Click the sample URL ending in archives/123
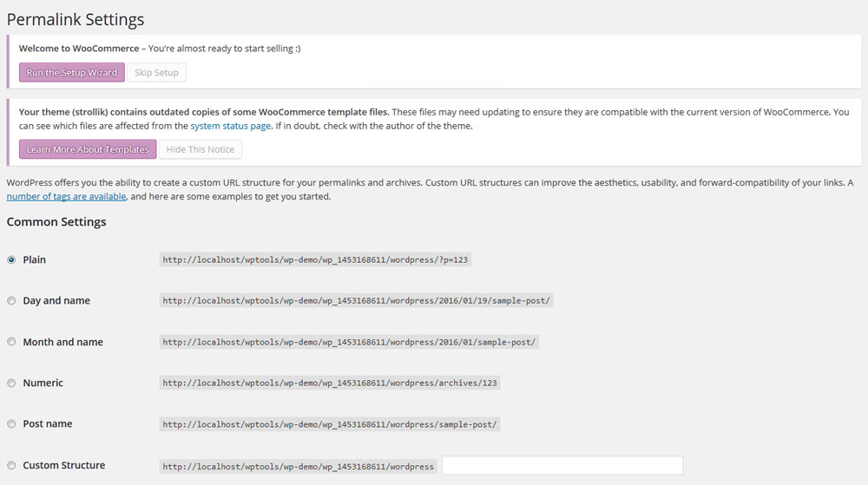 pyautogui.click(x=330, y=383)
